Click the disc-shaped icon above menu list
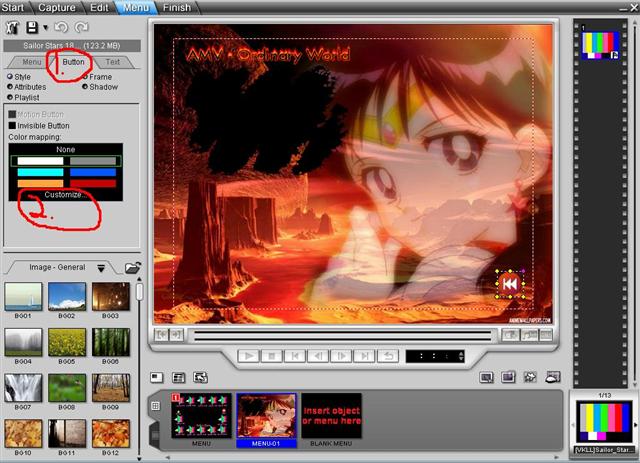 tap(553, 377)
